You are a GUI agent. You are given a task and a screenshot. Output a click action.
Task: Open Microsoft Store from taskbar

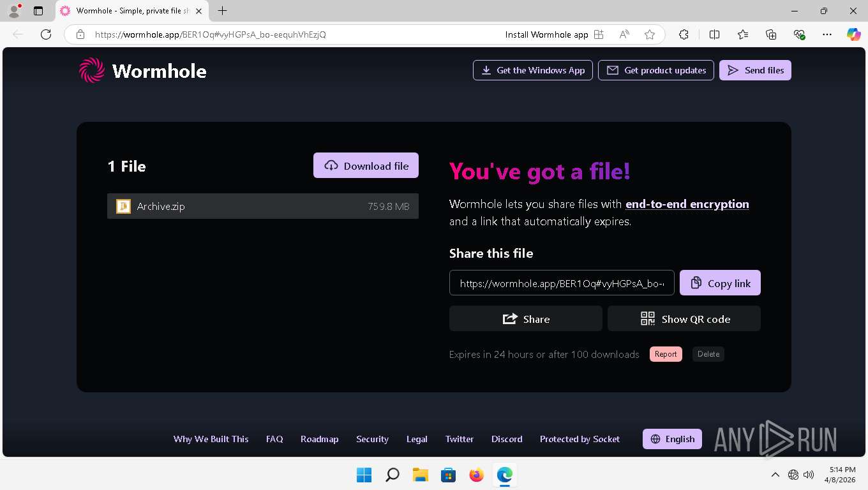[x=448, y=475]
